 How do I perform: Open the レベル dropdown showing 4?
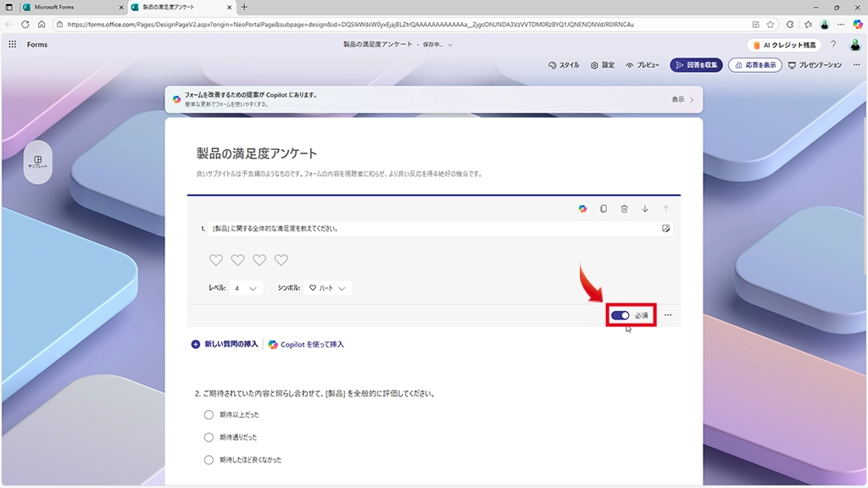247,288
